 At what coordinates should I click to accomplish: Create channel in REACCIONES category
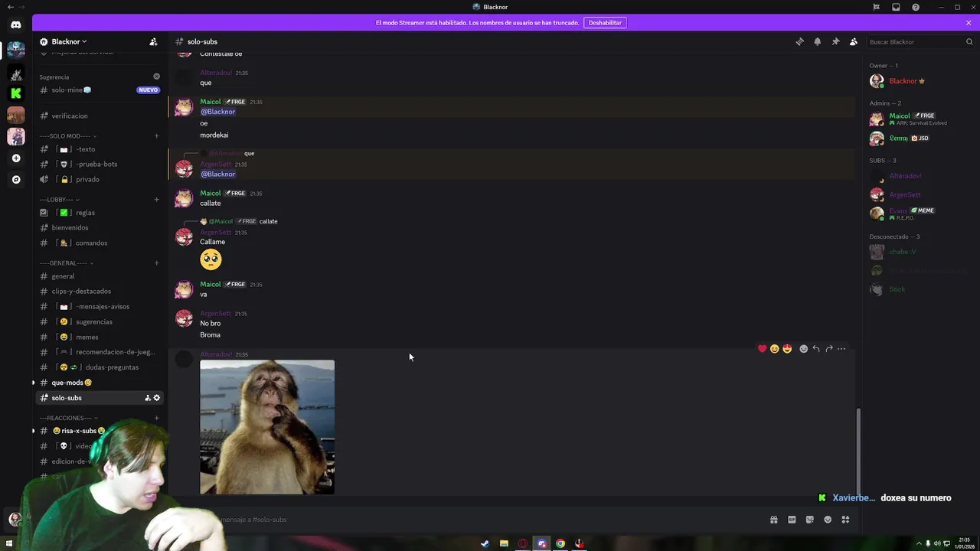[156, 418]
